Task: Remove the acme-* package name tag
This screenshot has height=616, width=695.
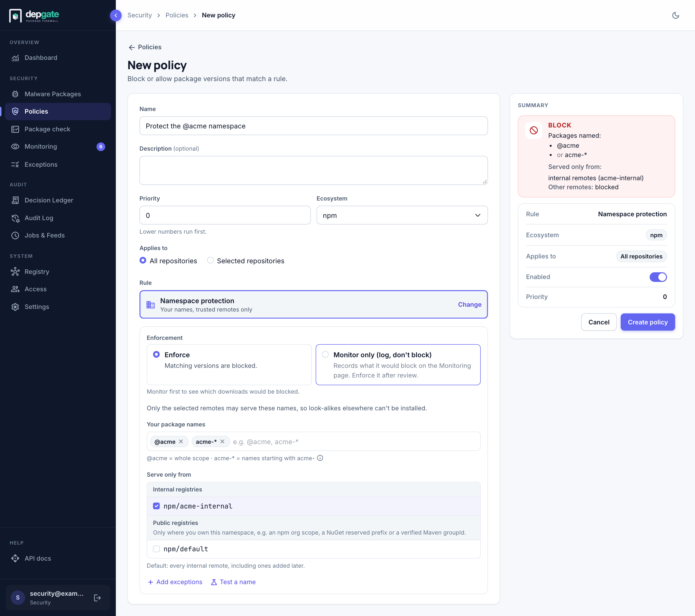Action: point(222,441)
